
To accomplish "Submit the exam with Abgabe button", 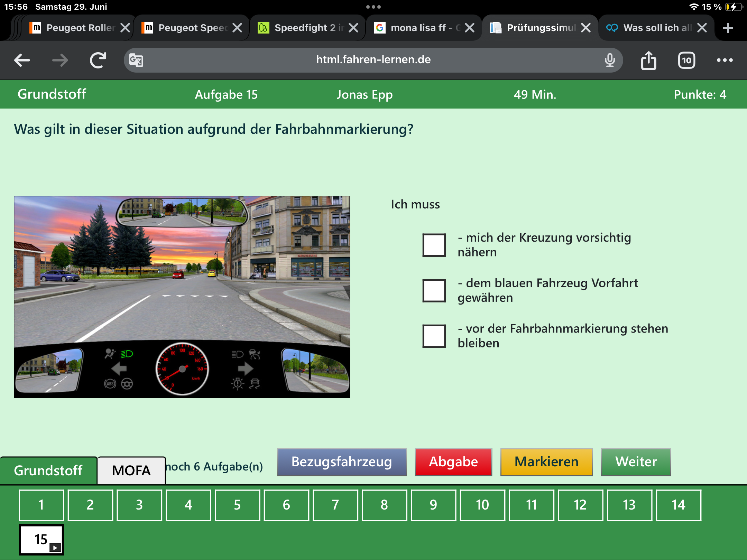I will pyautogui.click(x=453, y=462).
